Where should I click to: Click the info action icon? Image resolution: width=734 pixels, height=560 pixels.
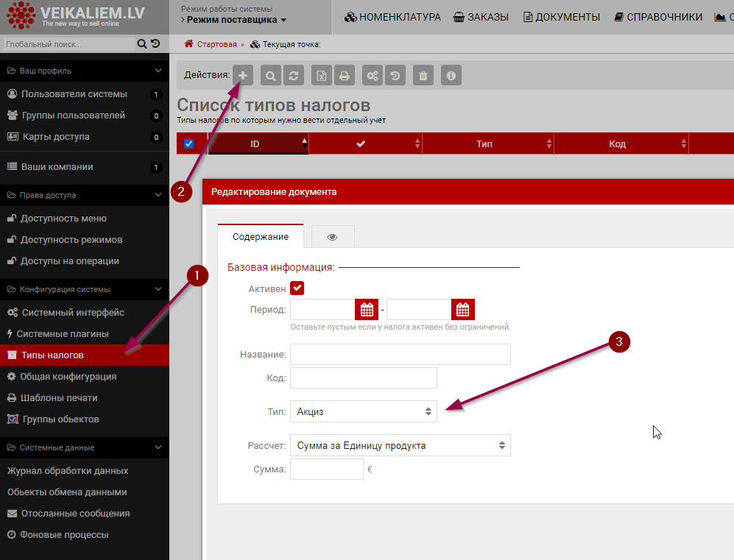(x=451, y=75)
